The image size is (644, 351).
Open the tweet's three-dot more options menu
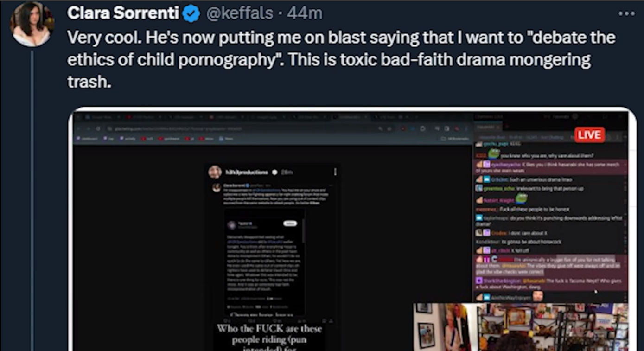click(x=626, y=13)
